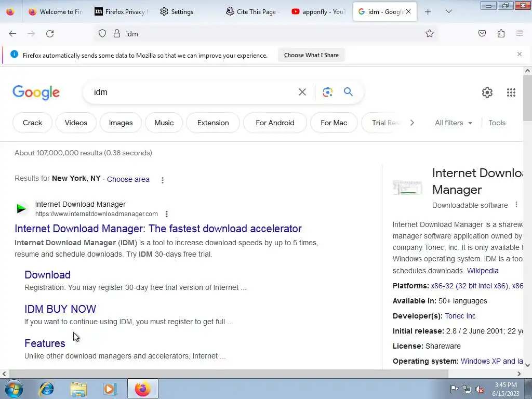Launch Internet Explorer from the taskbar

46,389
